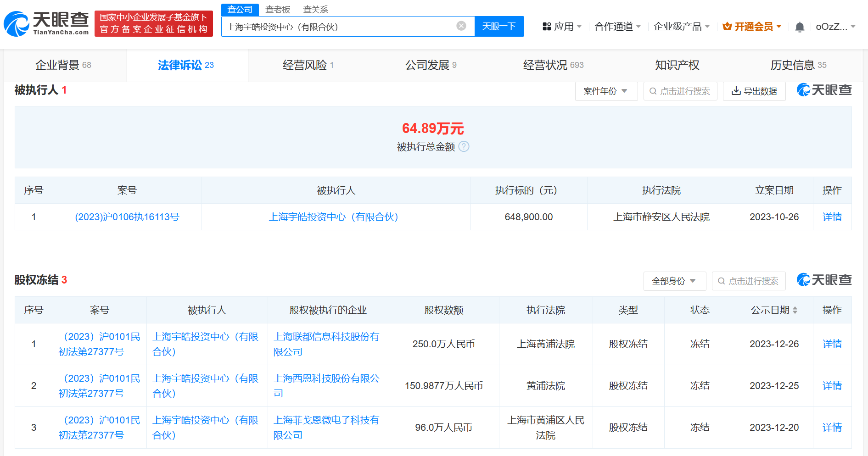Expand the 合作通道 menu
The width and height of the screenshot is (868, 456).
617,27
